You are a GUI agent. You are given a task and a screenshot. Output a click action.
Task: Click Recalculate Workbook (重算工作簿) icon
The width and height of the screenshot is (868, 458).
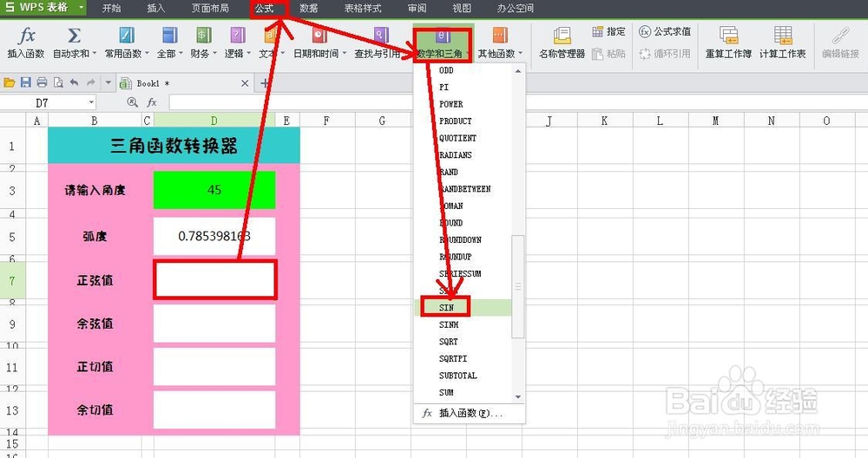pos(728,36)
